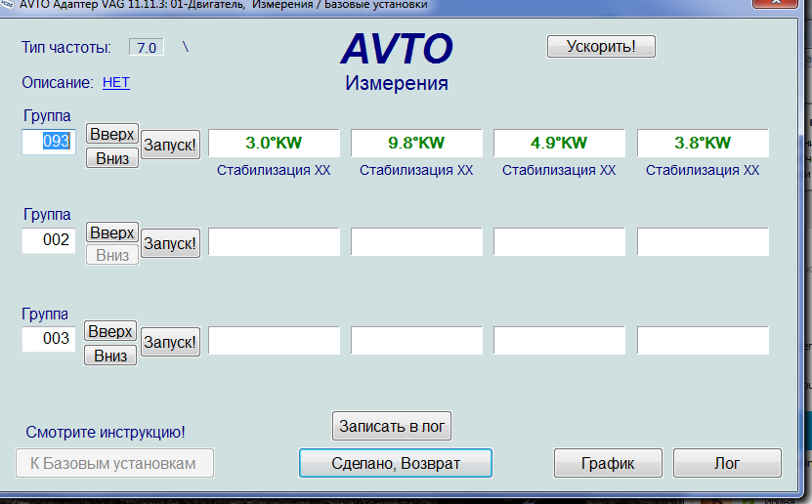Select the 3.8°KW value field
Screen dimensions: 812x504
click(x=703, y=143)
